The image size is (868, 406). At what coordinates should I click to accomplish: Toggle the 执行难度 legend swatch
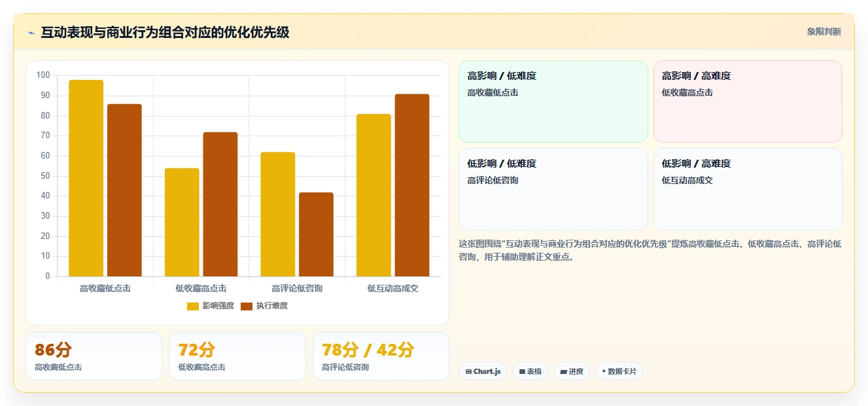click(247, 306)
